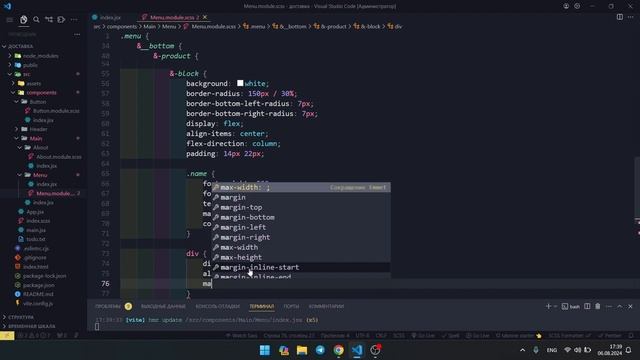Choose max-height from autocomplete list

coord(301,257)
